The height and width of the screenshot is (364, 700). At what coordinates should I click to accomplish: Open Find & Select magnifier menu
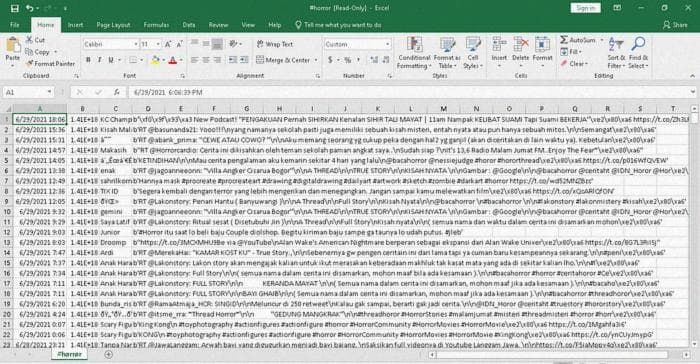[638, 53]
